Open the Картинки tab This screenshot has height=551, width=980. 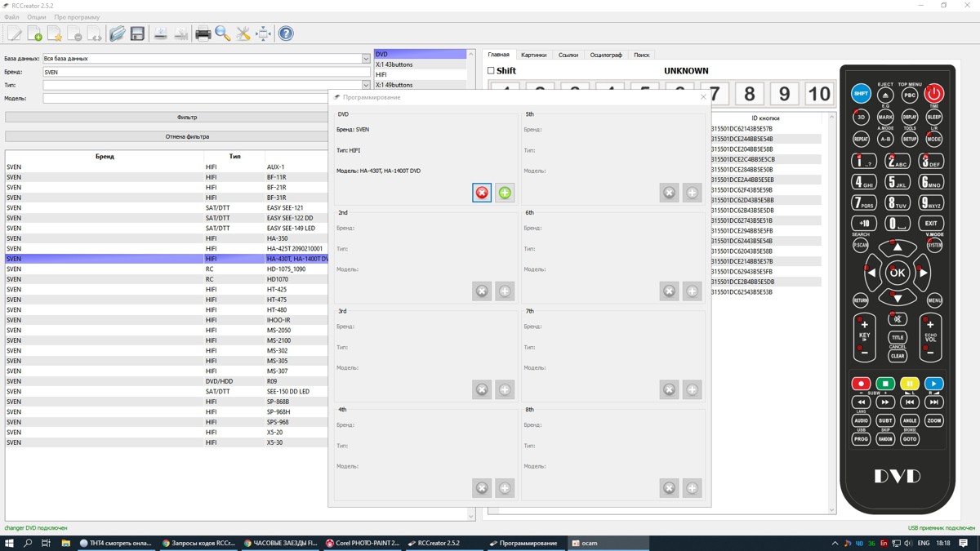[x=533, y=55]
